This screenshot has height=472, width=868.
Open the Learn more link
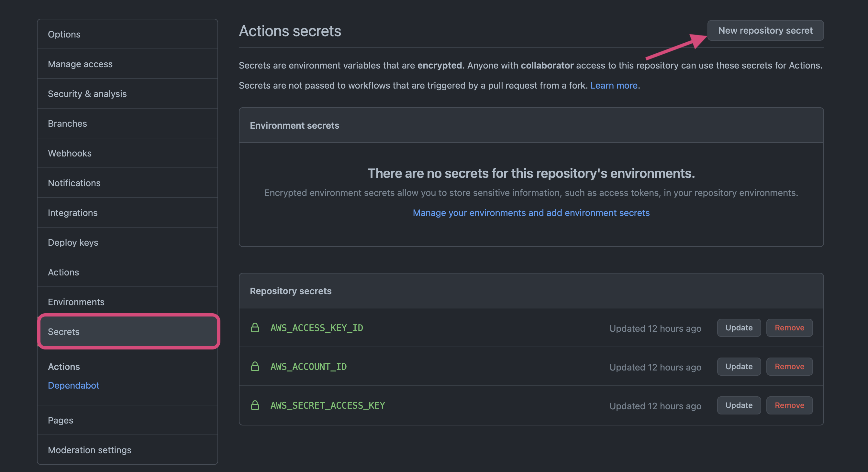point(614,86)
